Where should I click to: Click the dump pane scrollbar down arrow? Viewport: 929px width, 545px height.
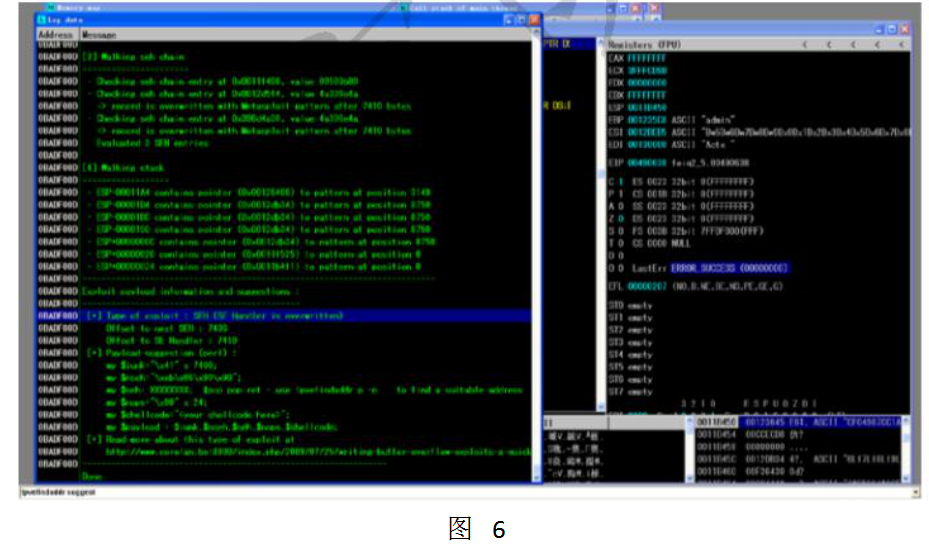tap(690, 478)
